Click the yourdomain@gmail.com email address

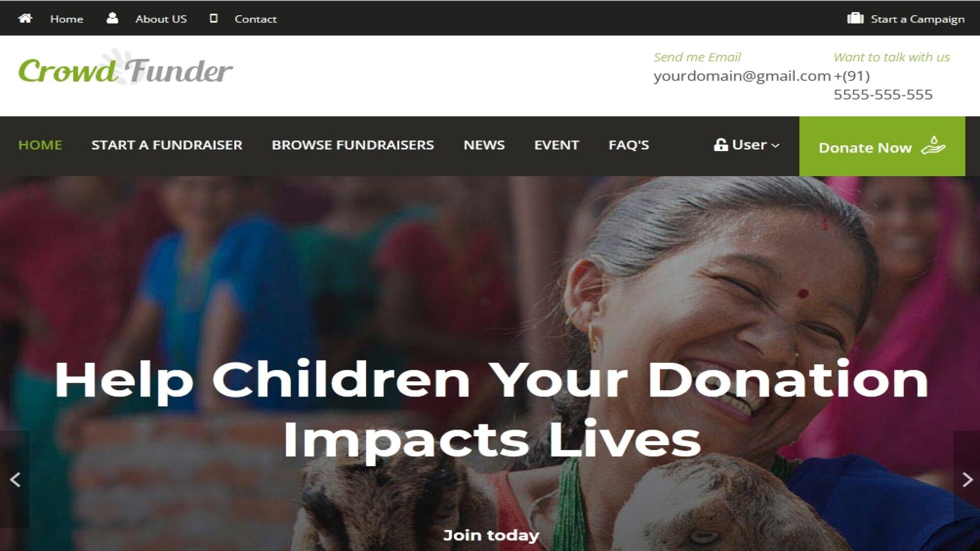pyautogui.click(x=742, y=76)
